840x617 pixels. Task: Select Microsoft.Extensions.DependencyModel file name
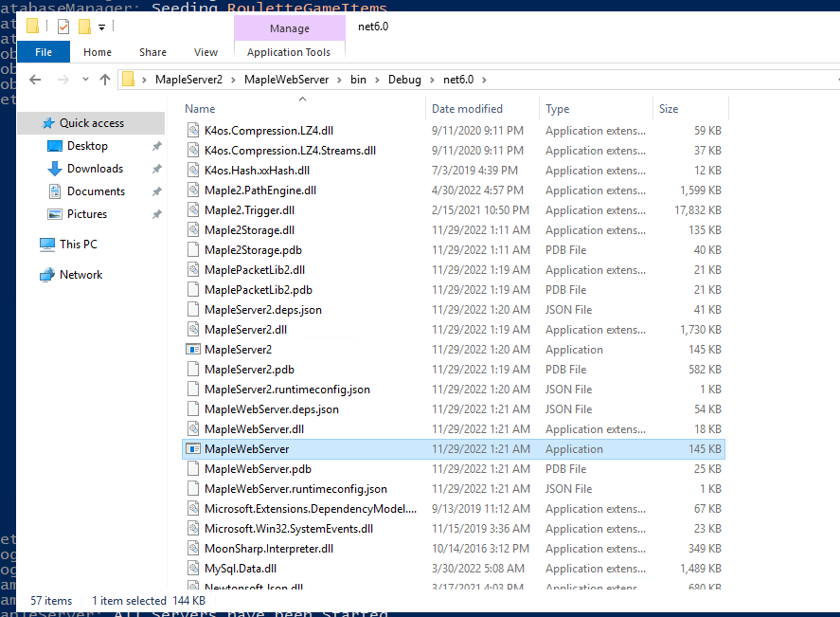point(311,509)
